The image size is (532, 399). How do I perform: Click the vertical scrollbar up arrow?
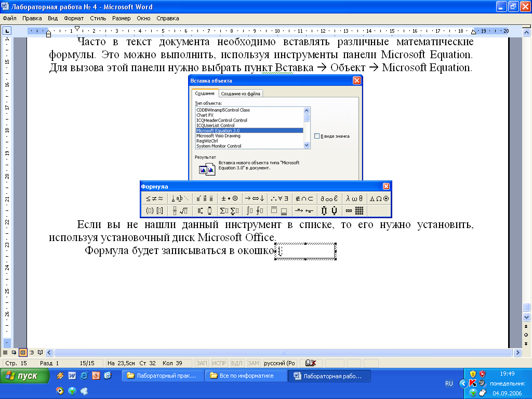pos(526,33)
